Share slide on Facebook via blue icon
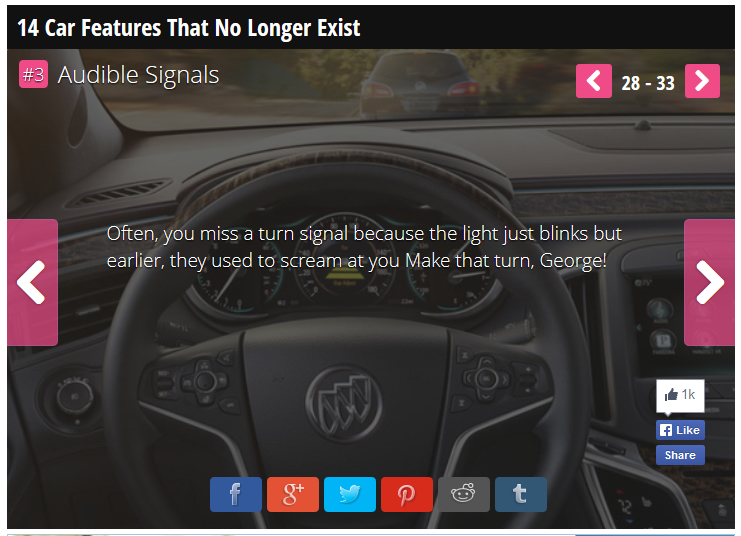The image size is (741, 536). (236, 494)
